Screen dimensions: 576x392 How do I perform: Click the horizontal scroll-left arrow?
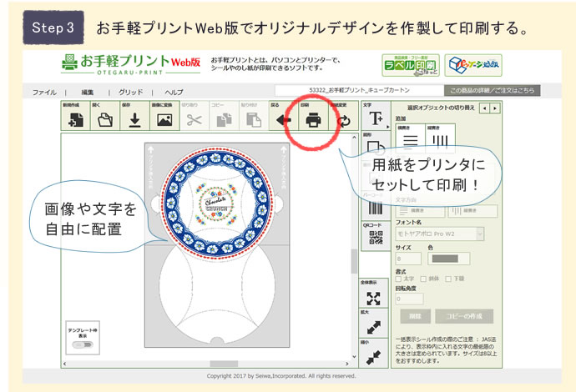[64, 364]
